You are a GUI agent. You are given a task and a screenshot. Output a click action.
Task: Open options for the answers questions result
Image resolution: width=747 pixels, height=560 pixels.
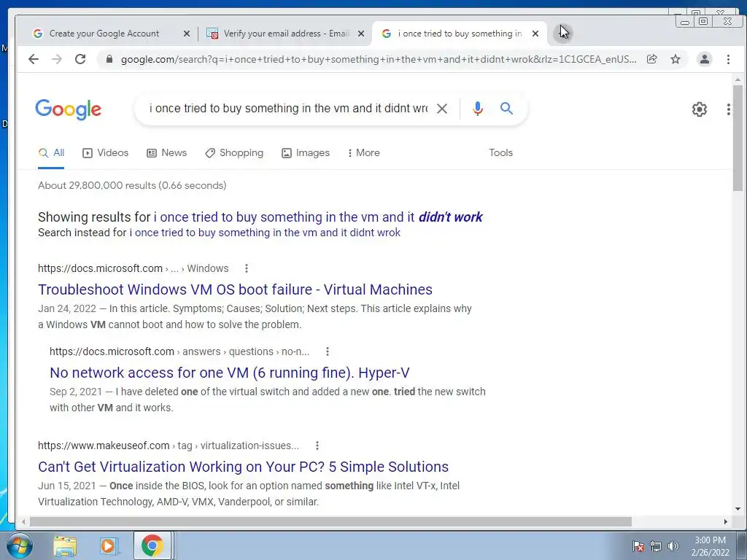[x=328, y=351]
